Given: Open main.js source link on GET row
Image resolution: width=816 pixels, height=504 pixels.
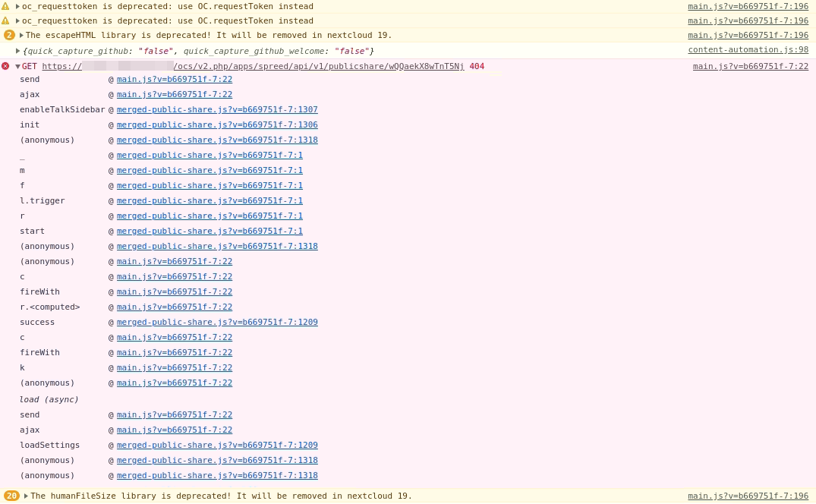Looking at the screenshot, I should point(751,67).
